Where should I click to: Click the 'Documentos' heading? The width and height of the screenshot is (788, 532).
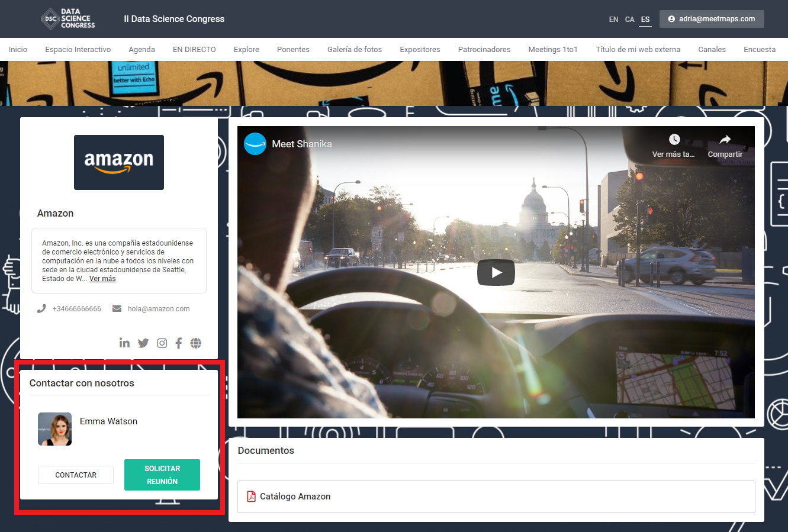266,450
